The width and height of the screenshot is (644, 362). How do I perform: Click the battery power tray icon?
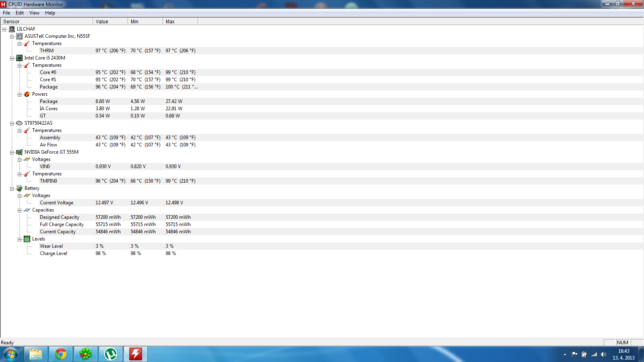(584, 354)
